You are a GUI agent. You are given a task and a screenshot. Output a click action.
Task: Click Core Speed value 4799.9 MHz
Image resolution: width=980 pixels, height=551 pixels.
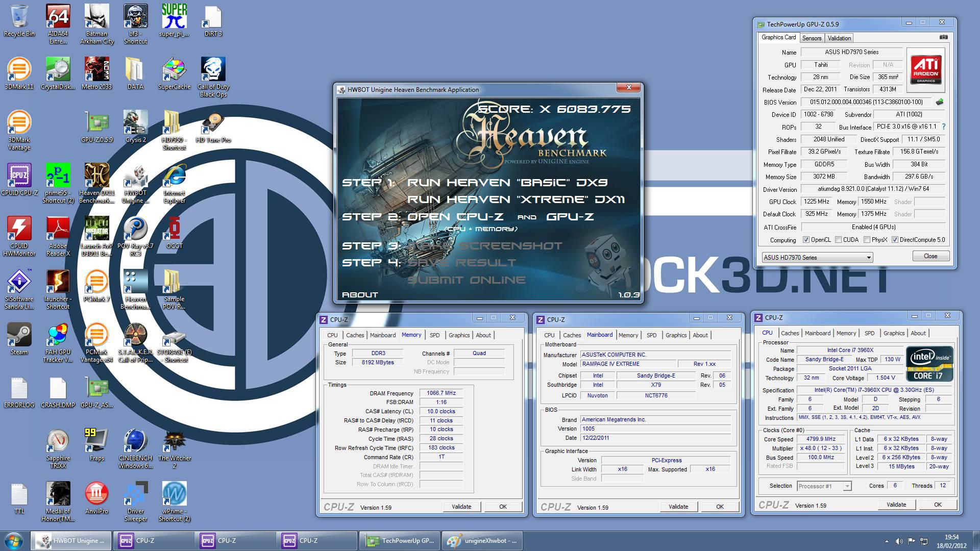[x=821, y=439]
